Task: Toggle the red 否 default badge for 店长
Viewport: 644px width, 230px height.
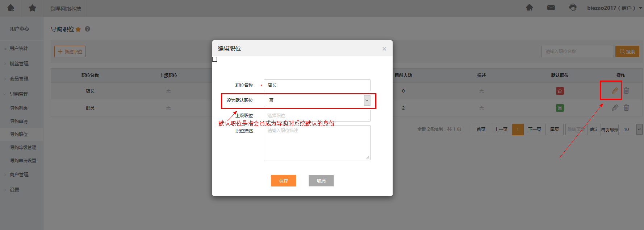Action: (x=560, y=91)
